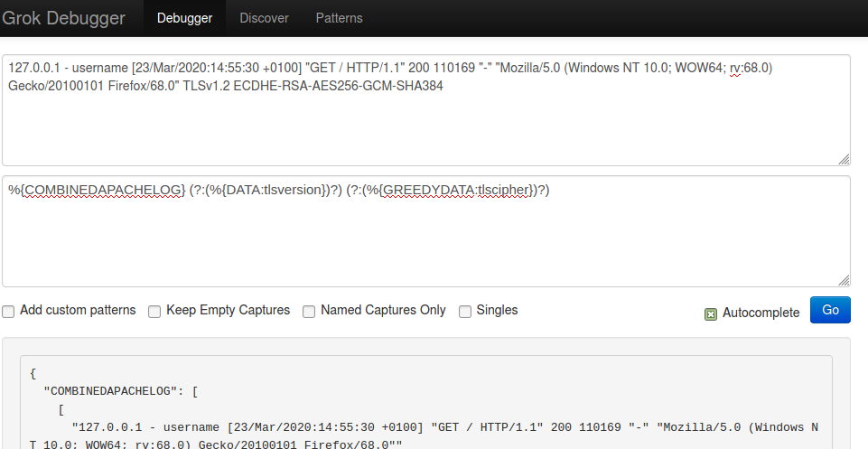Switch to the Debugger tab
Image resolution: width=868 pixels, height=449 pixels.
click(185, 18)
